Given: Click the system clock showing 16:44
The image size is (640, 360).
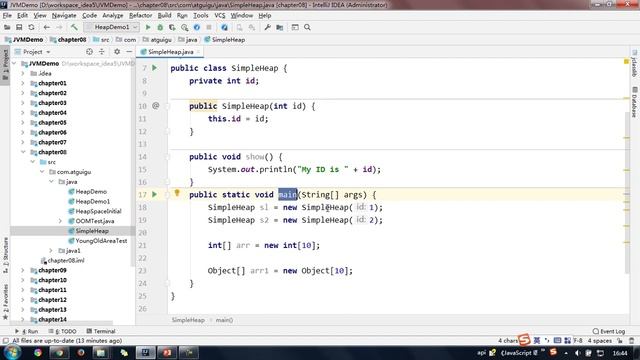Looking at the screenshot, I should 620,353.
